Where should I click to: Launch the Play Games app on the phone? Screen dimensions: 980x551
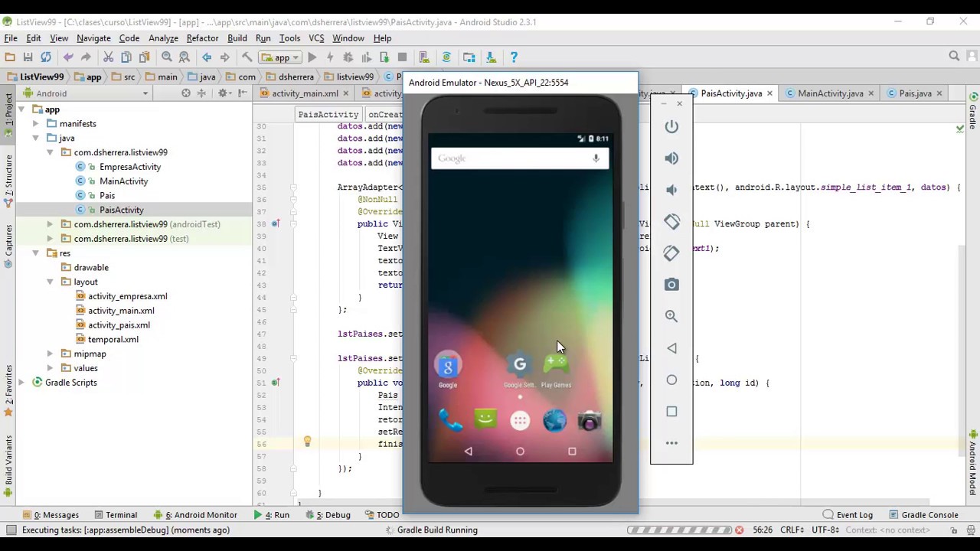tap(556, 370)
